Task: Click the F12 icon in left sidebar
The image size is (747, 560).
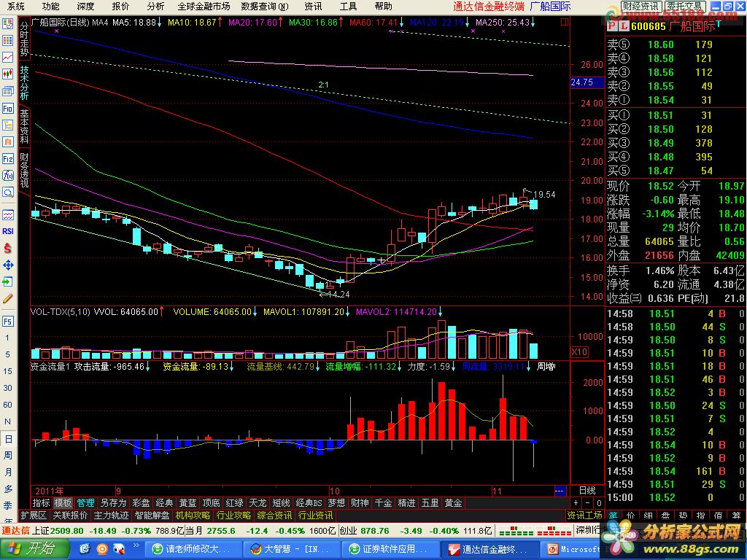Action: pyautogui.click(x=7, y=158)
